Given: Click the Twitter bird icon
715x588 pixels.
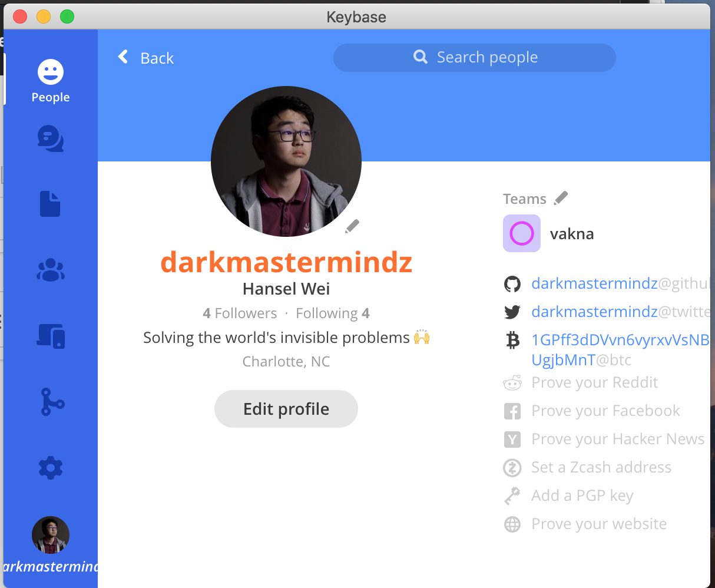Looking at the screenshot, I should (x=512, y=312).
